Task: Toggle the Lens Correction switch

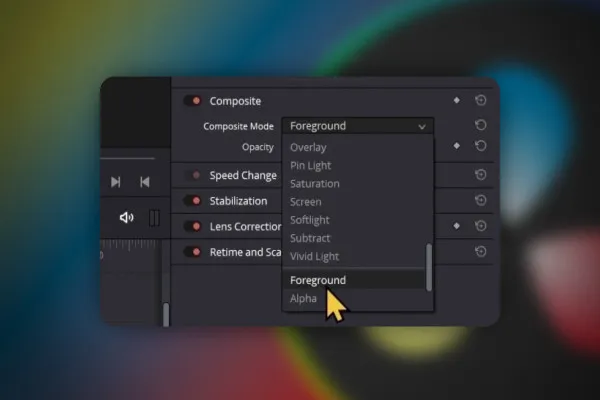Action: (x=193, y=227)
